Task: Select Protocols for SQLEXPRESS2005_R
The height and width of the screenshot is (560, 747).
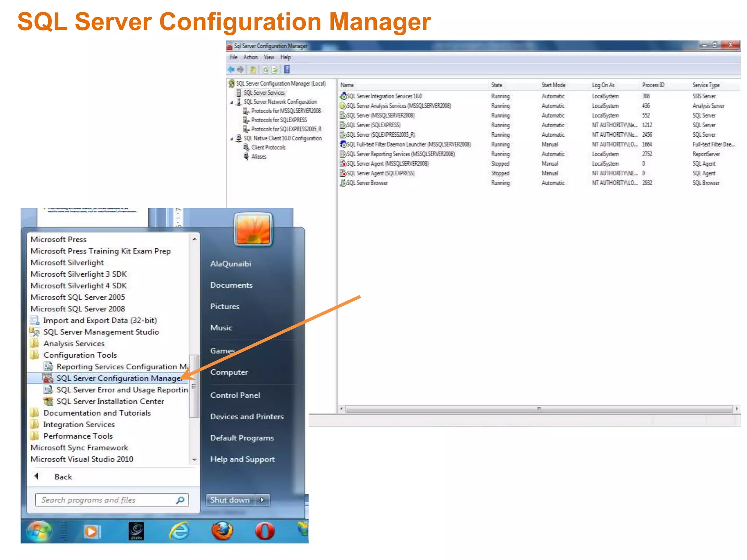Action: 286,129
